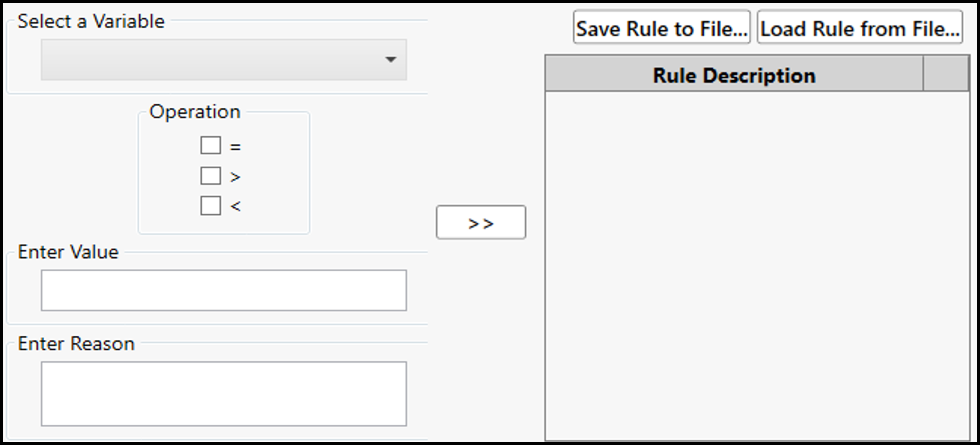The width and height of the screenshot is (980, 445).
Task: Click the Rule Description column header
Action: coord(733,75)
